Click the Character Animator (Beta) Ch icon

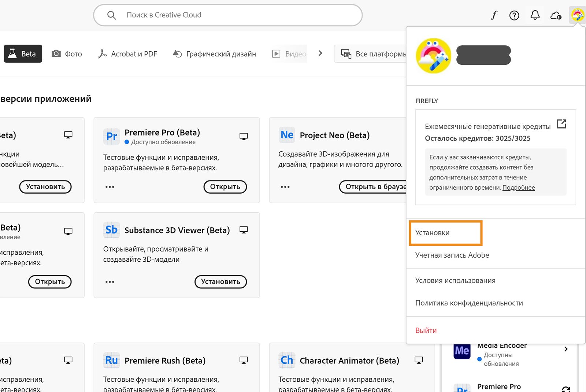pos(287,361)
